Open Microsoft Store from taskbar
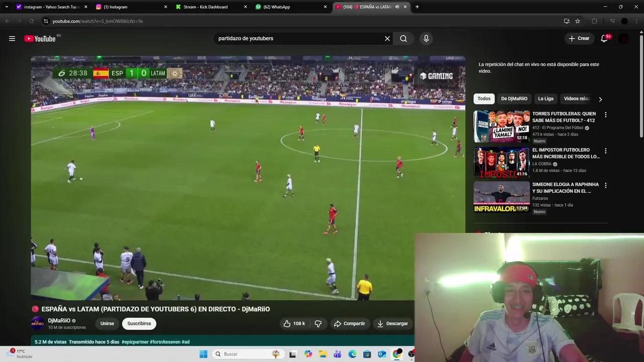The image size is (644, 362). coord(367,354)
